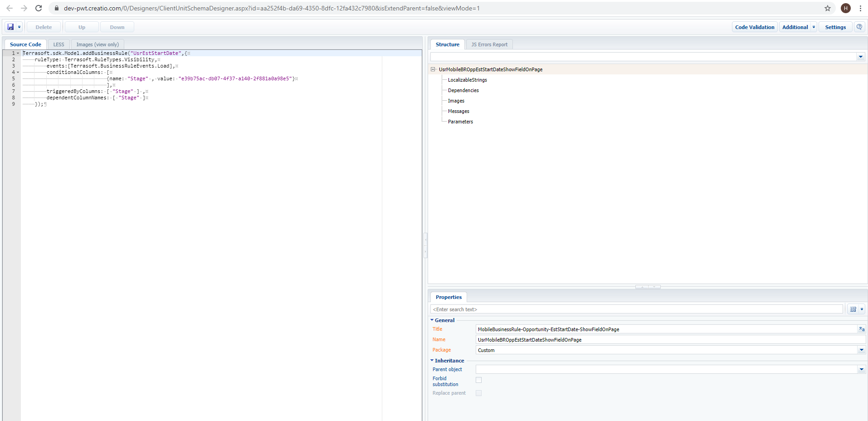The width and height of the screenshot is (868, 421).
Task: Select Dependencies in the structure tree
Action: point(463,90)
